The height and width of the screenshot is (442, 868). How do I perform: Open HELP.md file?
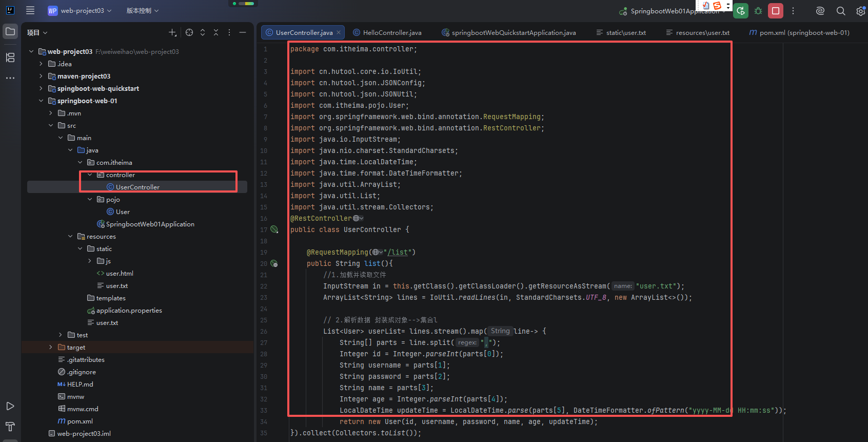(x=80, y=385)
